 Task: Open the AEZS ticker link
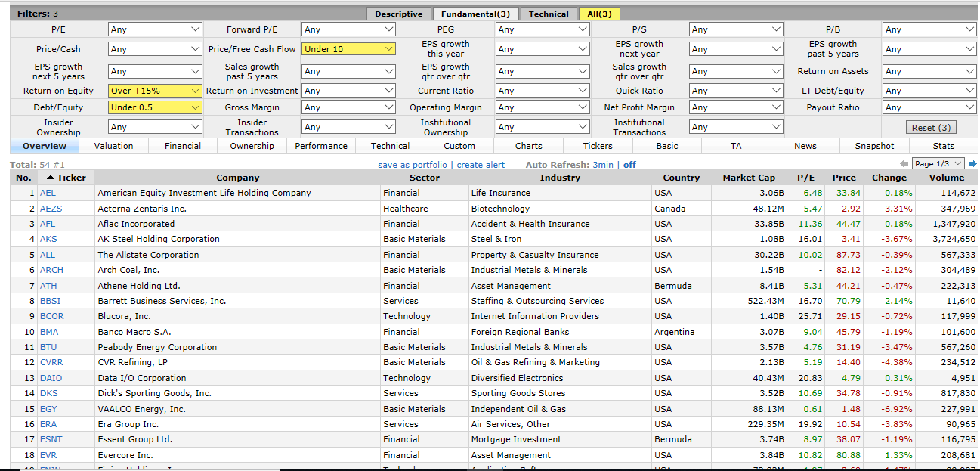point(51,209)
